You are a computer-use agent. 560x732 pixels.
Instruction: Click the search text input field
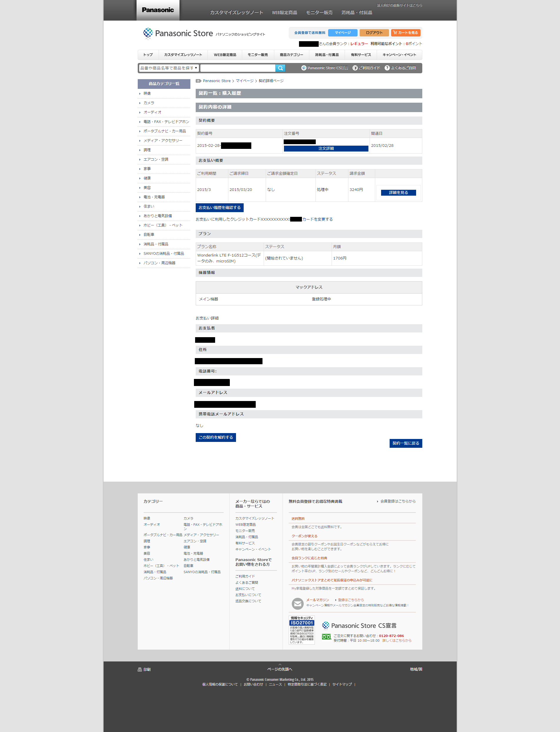tap(238, 68)
